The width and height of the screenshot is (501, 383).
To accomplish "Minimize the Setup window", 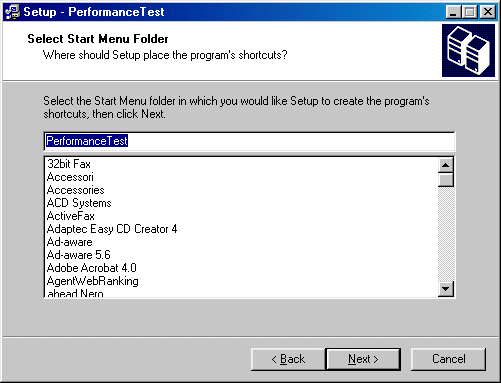I will (x=453, y=12).
